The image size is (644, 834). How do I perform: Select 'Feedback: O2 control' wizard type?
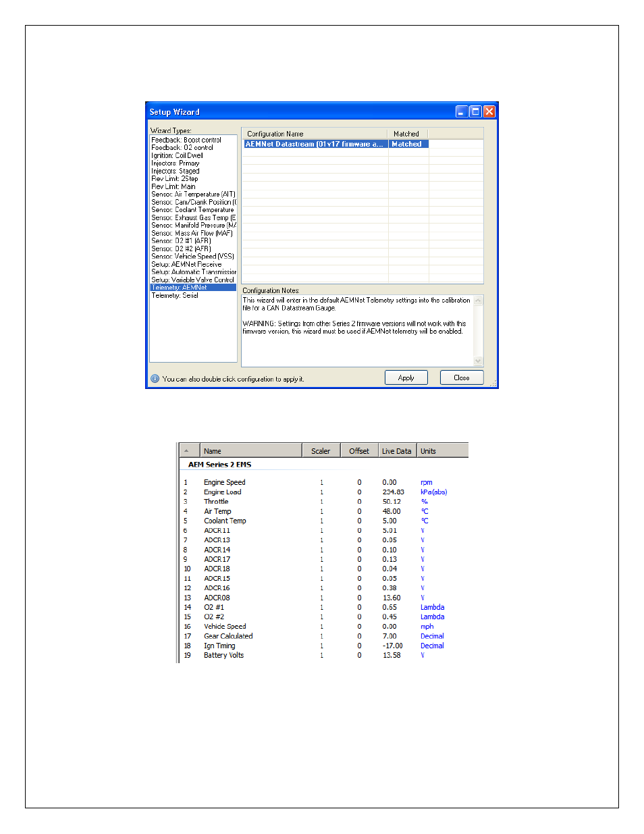pyautogui.click(x=182, y=147)
